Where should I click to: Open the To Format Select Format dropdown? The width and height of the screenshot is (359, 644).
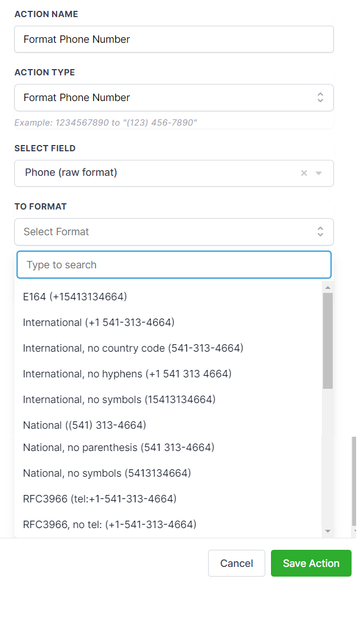(174, 232)
